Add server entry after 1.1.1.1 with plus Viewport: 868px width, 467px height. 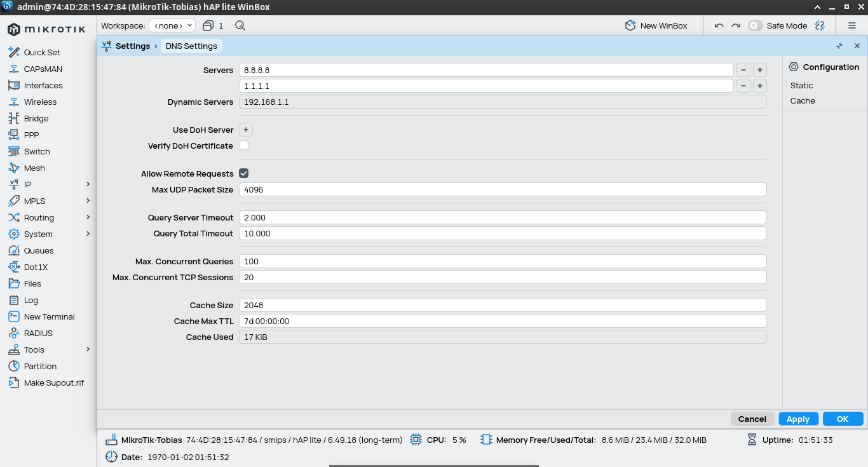(x=759, y=86)
